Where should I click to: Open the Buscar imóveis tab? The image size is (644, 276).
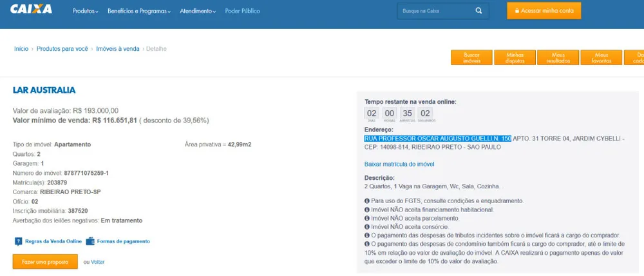[x=471, y=57]
